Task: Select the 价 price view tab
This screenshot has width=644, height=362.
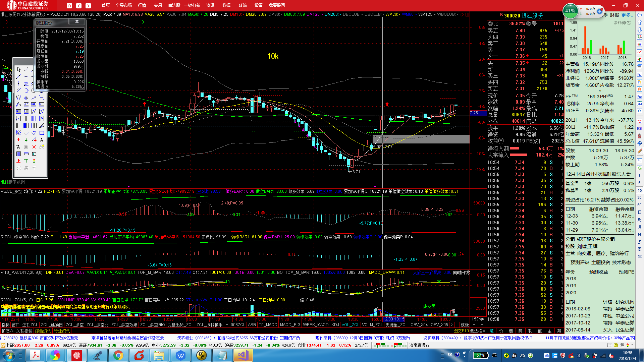Action: click(x=501, y=330)
